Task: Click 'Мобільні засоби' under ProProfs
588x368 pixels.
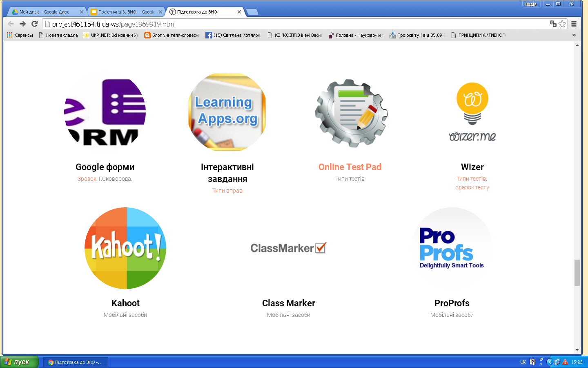Action: pyautogui.click(x=452, y=315)
